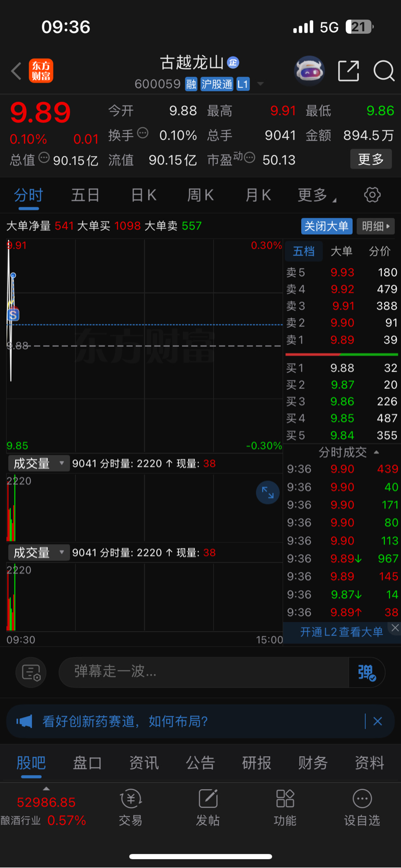Switch to 月K chart tab
Screen dimensions: 401x868
(258, 195)
